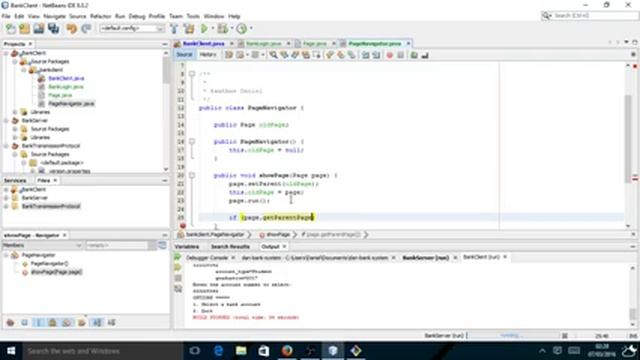
Task: Open the Files tab in left panel
Action: pos(44,180)
